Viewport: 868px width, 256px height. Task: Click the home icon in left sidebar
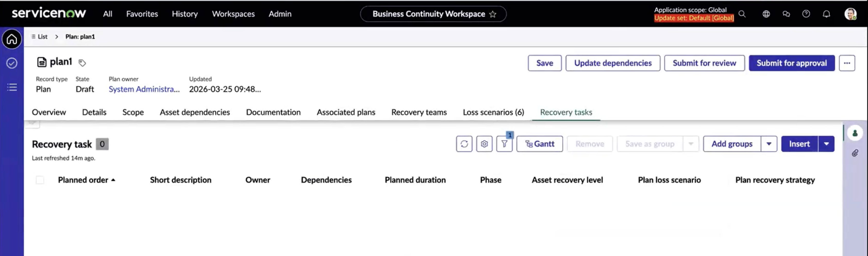click(x=12, y=39)
